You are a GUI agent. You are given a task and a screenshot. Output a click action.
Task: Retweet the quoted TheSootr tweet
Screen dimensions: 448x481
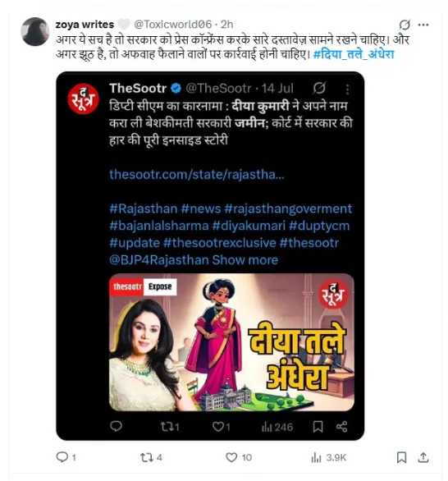(x=170, y=426)
